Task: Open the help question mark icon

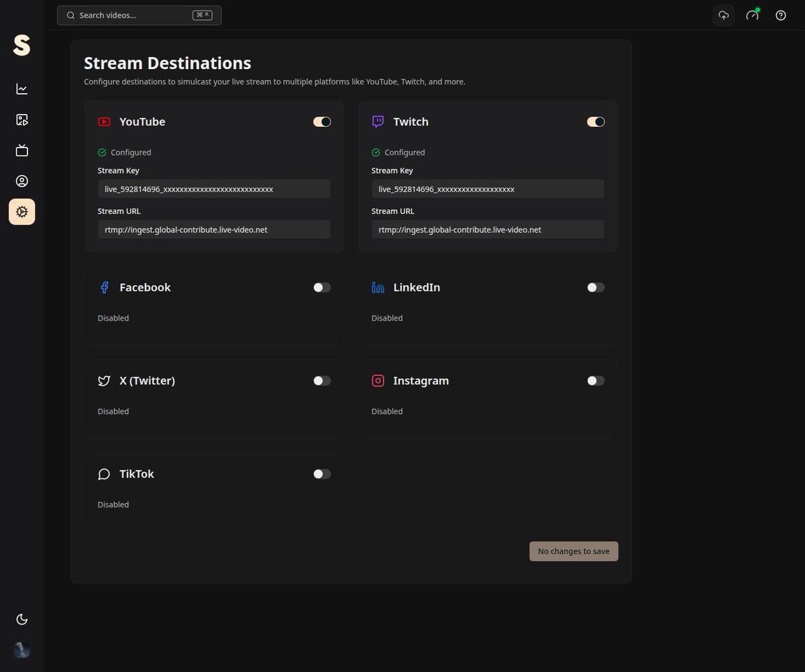Action: pyautogui.click(x=781, y=15)
